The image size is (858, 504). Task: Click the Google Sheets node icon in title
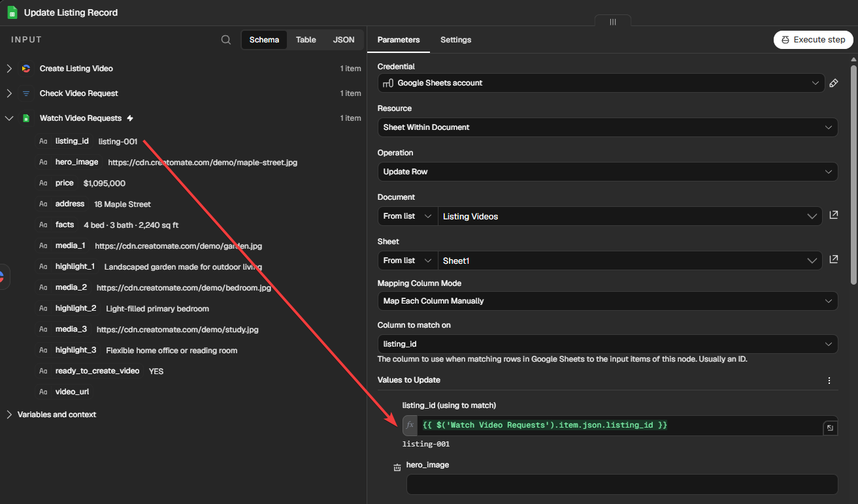coord(12,12)
